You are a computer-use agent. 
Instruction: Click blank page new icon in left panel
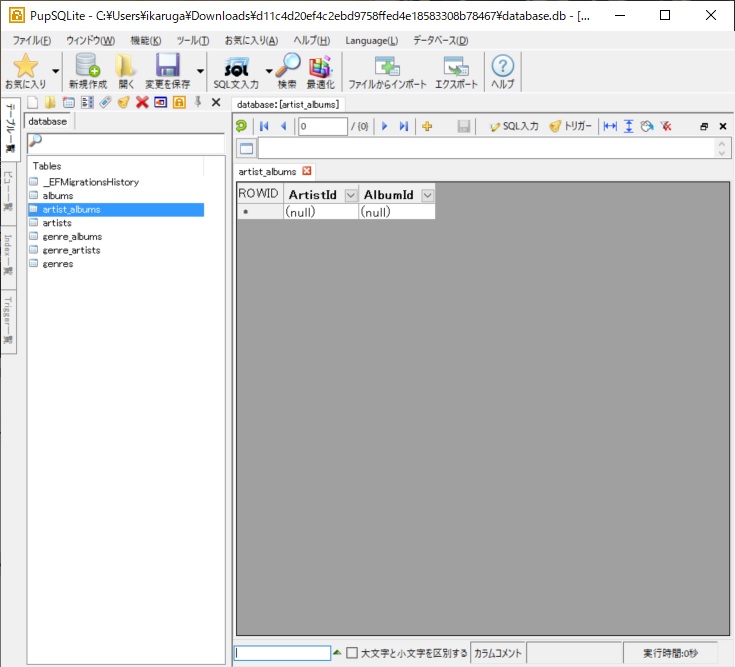coord(32,102)
